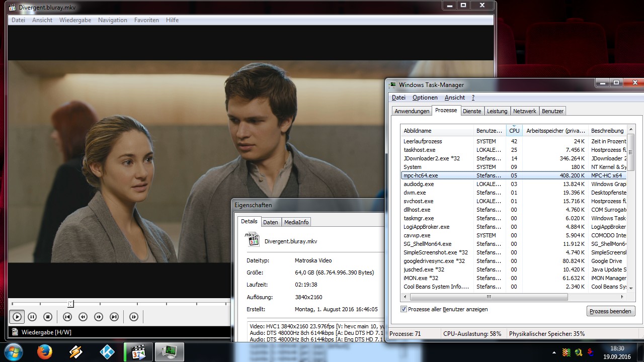This screenshot has height=362, width=644.
Task: Launch Firefox from the taskbar
Action: 45,352
